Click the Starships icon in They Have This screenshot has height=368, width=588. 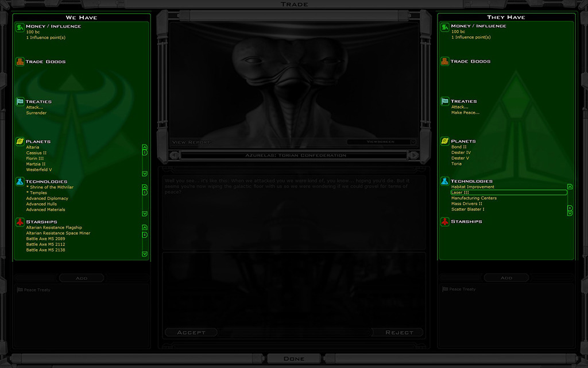pyautogui.click(x=445, y=221)
